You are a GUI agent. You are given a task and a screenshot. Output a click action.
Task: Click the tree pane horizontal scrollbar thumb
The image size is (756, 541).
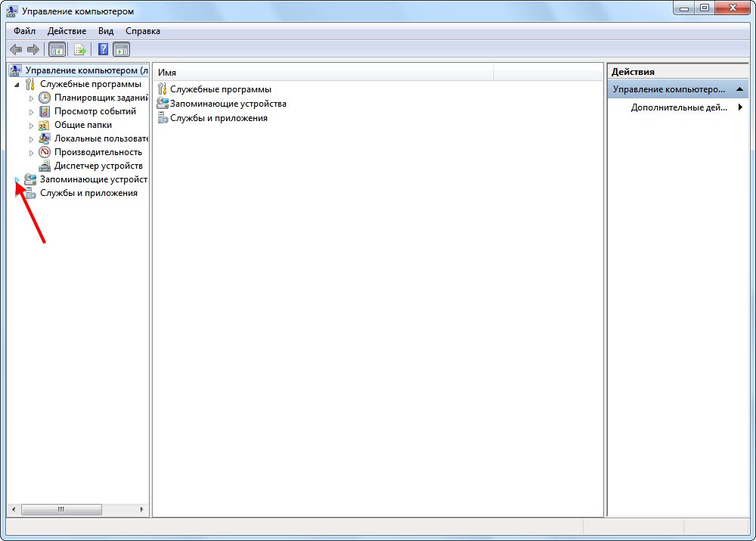(61, 509)
